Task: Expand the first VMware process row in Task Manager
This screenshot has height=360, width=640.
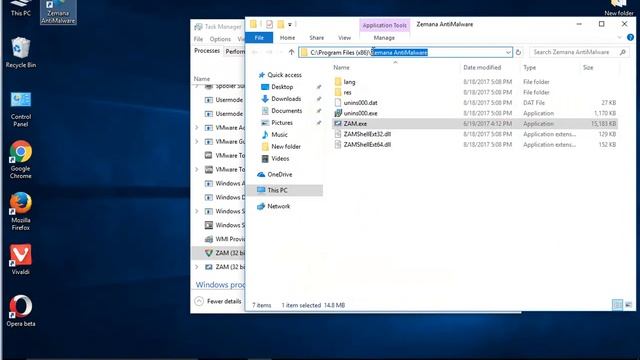Action: (197, 128)
